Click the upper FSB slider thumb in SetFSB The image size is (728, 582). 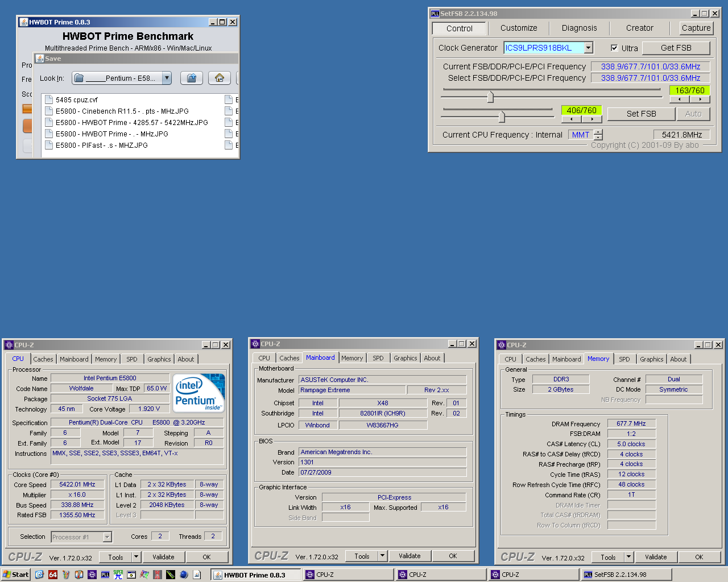(490, 97)
